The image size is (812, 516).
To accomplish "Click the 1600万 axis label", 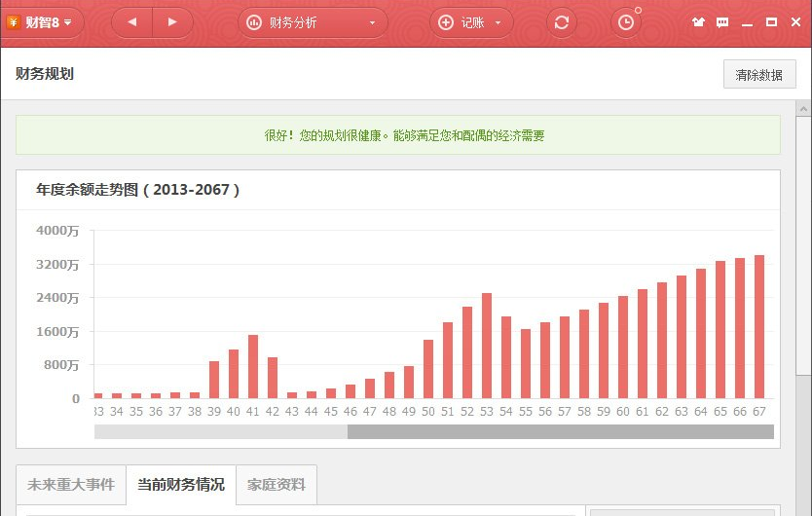I will (57, 332).
